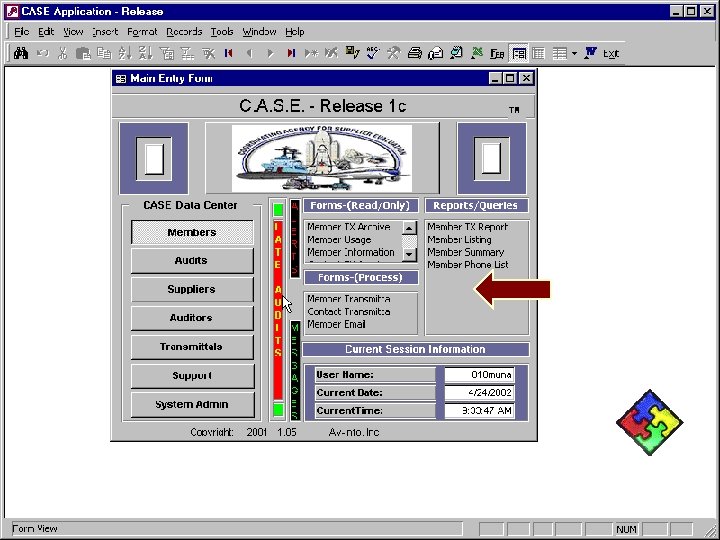Click the Suppliers button
This screenshot has width=720, height=540.
coord(192,289)
